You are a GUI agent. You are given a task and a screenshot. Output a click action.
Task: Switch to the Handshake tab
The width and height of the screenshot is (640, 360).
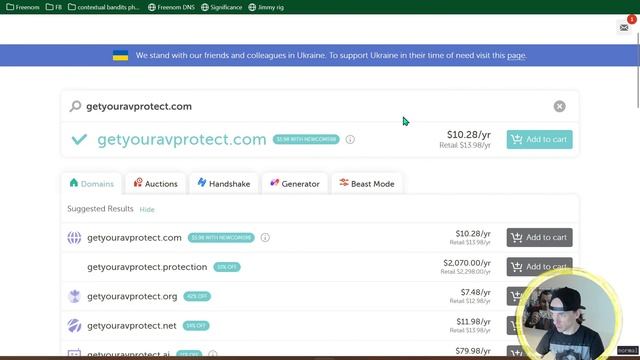pyautogui.click(x=224, y=184)
